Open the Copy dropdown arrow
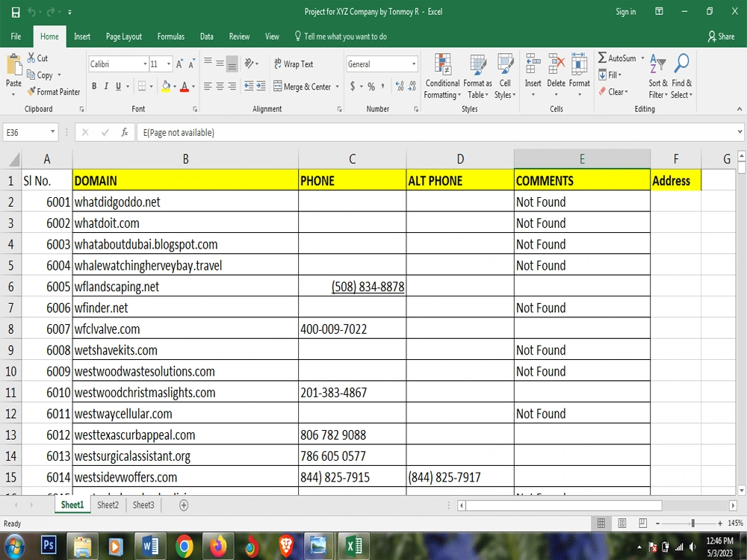Image resolution: width=747 pixels, height=560 pixels. (x=60, y=75)
